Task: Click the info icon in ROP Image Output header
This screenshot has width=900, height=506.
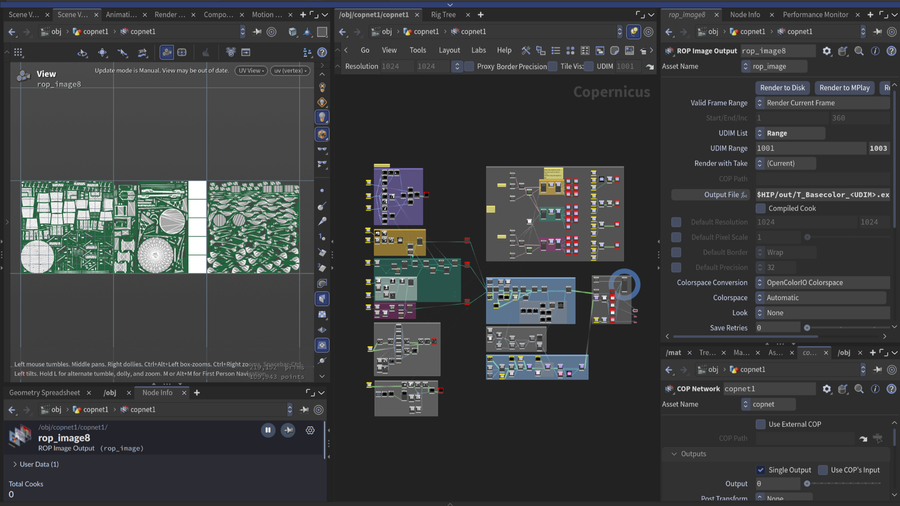Action: click(x=875, y=51)
